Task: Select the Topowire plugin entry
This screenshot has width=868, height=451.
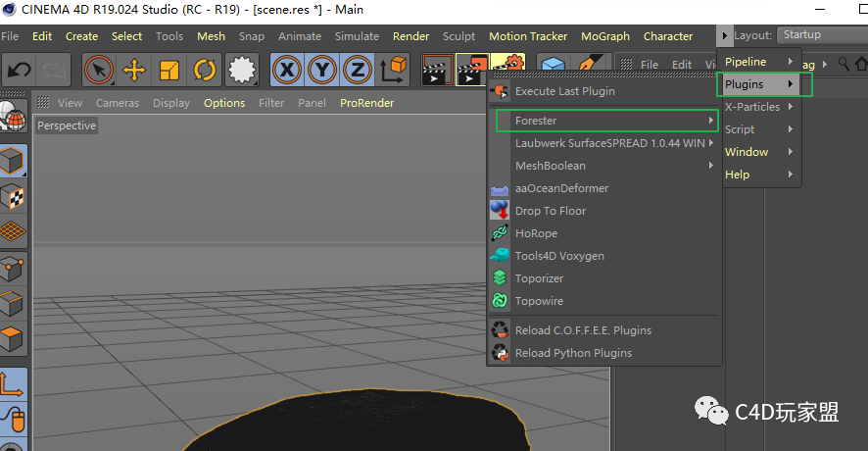Action: coord(604,301)
